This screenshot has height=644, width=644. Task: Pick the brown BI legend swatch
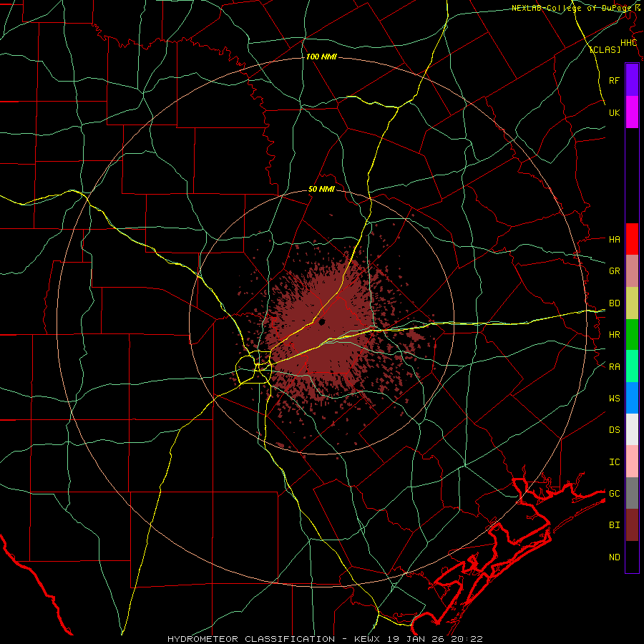632,525
